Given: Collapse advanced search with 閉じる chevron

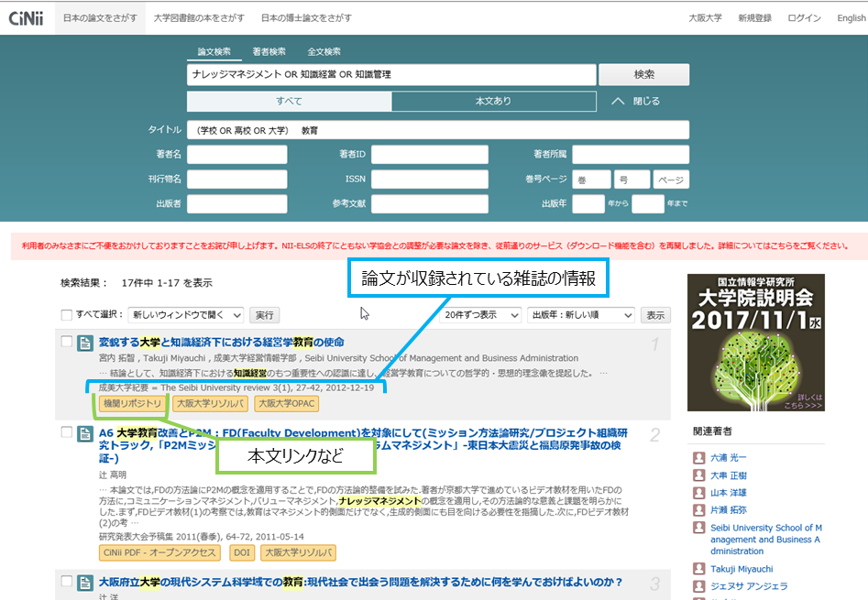Looking at the screenshot, I should point(635,101).
